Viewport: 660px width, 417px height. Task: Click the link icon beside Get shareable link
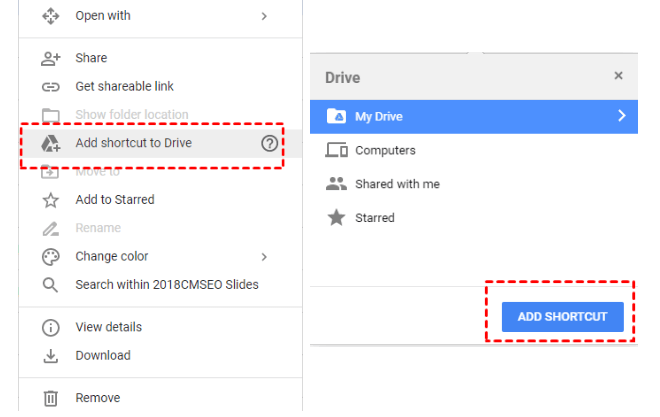[x=51, y=87]
